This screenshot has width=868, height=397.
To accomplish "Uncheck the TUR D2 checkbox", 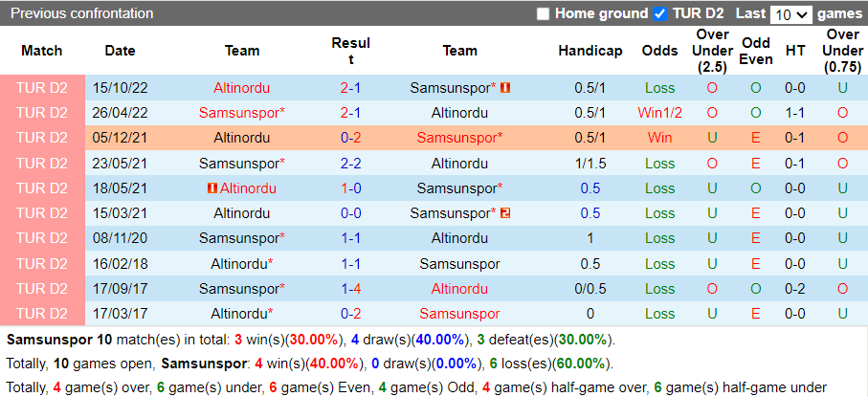I will (x=660, y=13).
